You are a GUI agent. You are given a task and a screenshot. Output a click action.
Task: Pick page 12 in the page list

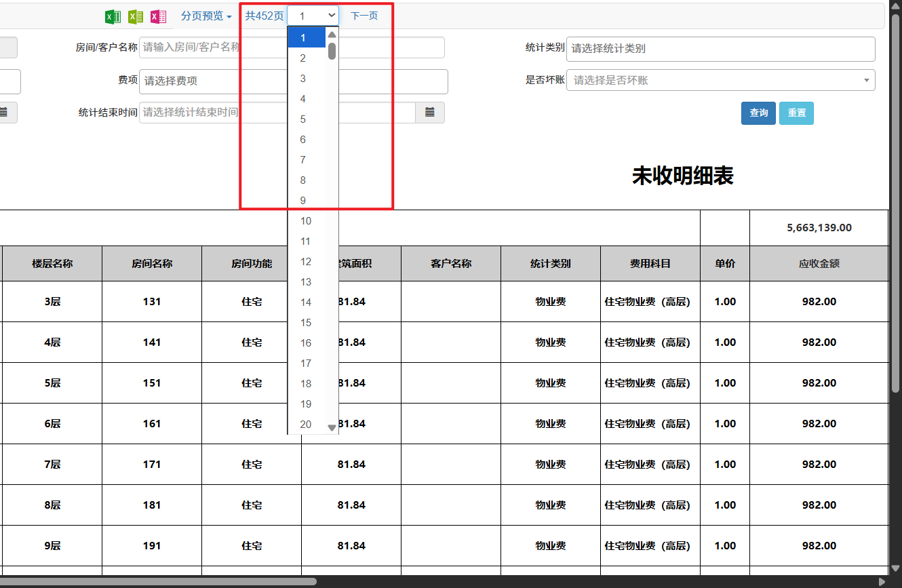coord(307,262)
